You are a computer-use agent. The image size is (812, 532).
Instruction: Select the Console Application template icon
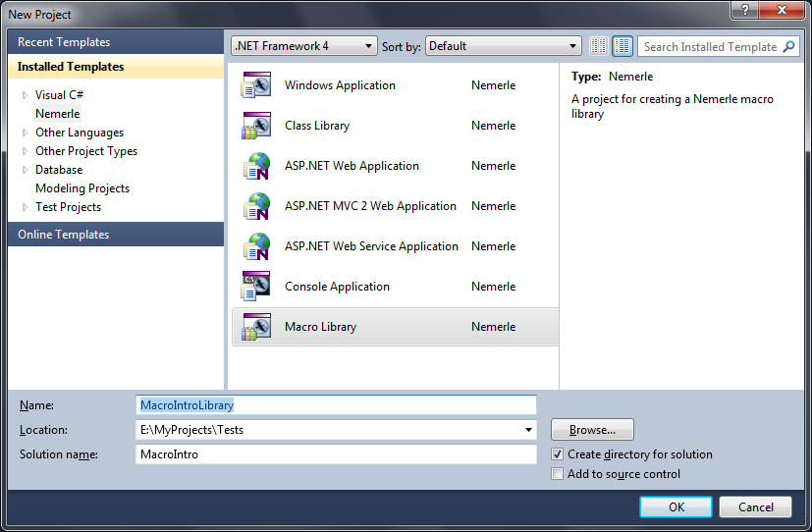[255, 287]
